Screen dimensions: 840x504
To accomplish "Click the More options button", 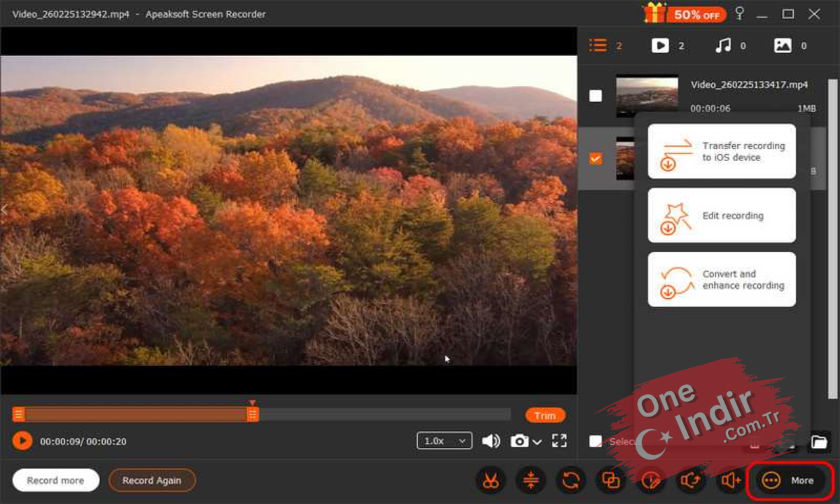I will pyautogui.click(x=790, y=480).
